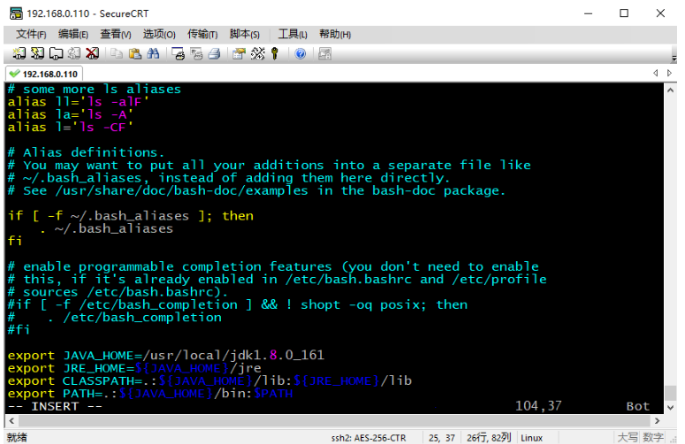The height and width of the screenshot is (444, 685).
Task: Click the 'Bot' vim position indicator
Action: pyautogui.click(x=638, y=406)
